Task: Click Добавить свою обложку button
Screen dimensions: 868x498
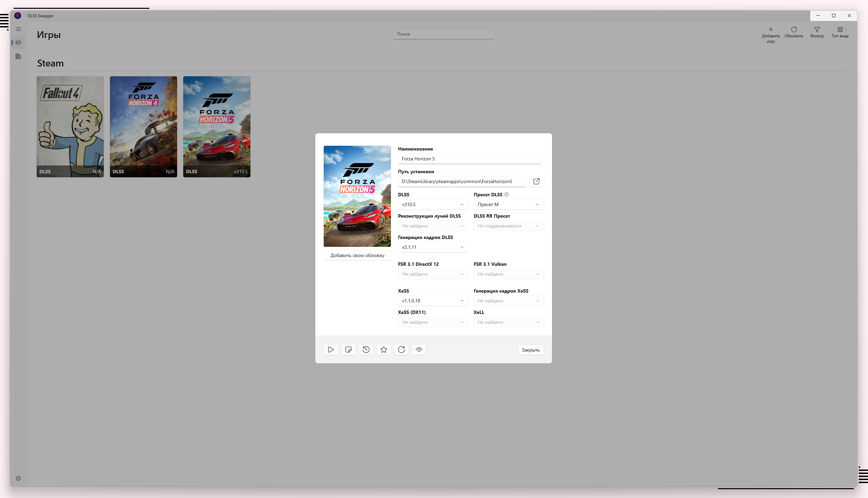Action: (357, 256)
